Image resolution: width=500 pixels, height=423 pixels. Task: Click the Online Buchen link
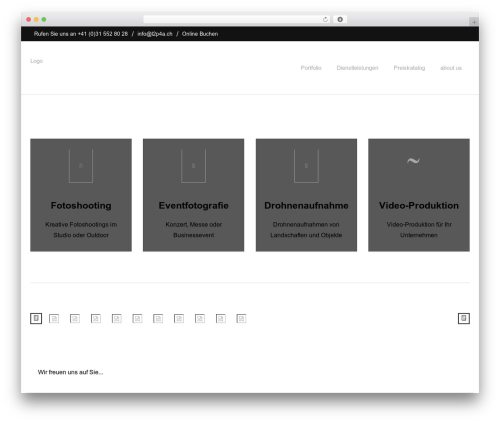click(x=200, y=34)
